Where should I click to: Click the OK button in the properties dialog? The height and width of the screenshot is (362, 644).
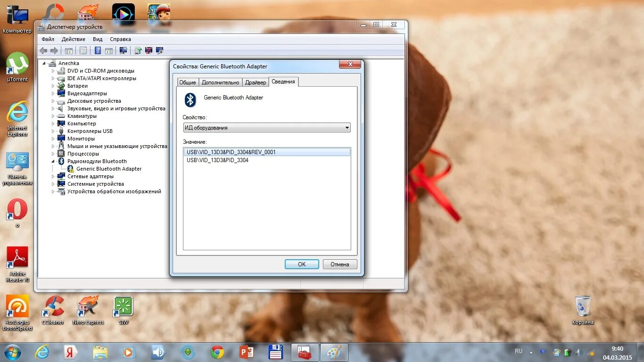[301, 264]
